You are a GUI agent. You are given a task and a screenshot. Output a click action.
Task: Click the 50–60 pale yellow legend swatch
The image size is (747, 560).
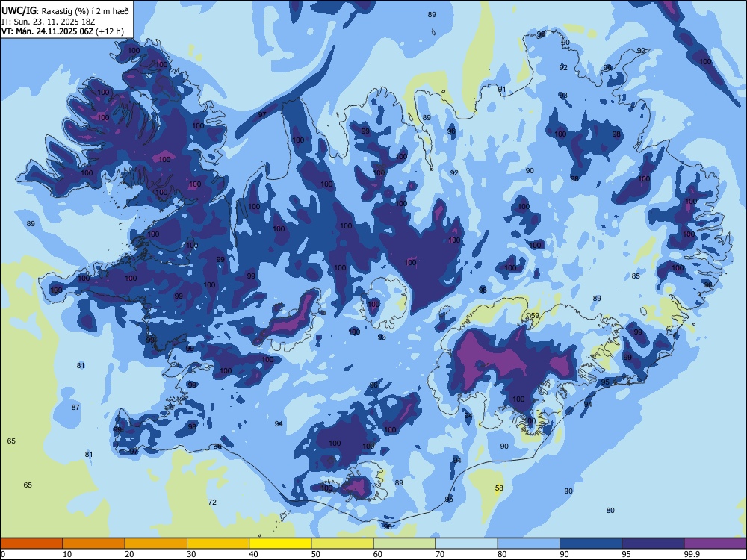[x=342, y=544]
